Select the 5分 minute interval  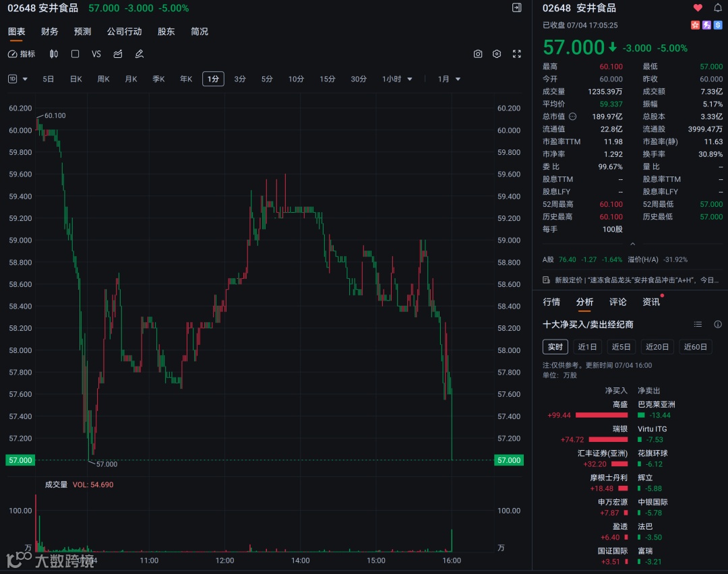[x=267, y=79]
